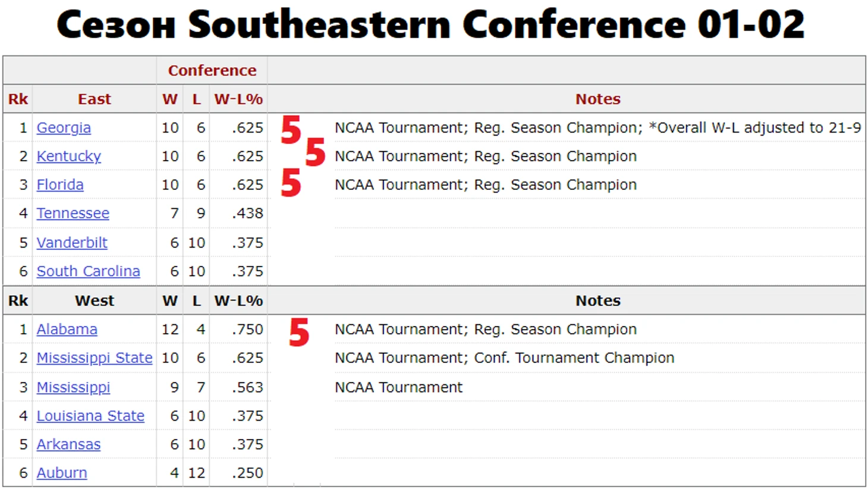This screenshot has height=489, width=868.
Task: Open the Mississippi team link
Action: tap(73, 387)
